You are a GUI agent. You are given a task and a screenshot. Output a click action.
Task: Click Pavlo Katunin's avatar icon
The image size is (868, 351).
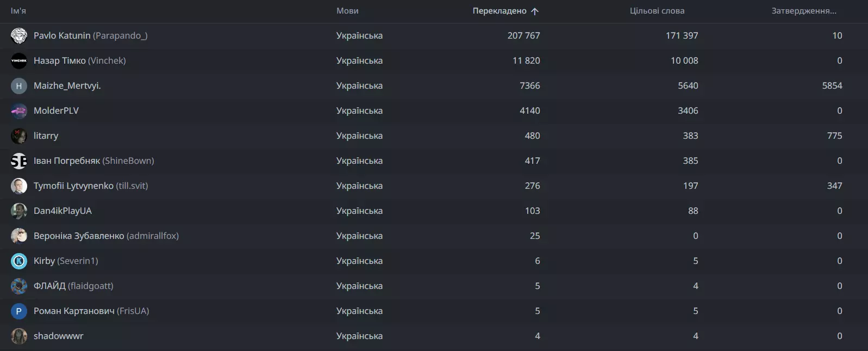click(19, 36)
